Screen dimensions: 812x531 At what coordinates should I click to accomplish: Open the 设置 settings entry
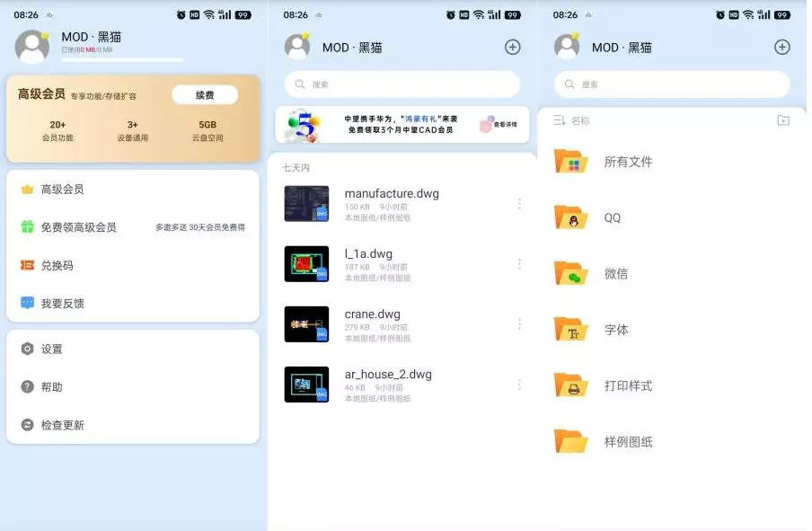[x=51, y=349]
